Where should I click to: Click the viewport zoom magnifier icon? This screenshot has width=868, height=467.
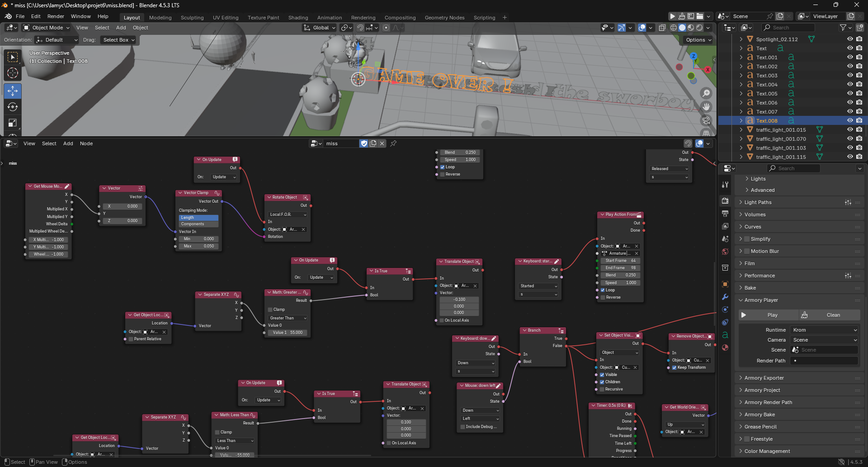pyautogui.click(x=706, y=93)
